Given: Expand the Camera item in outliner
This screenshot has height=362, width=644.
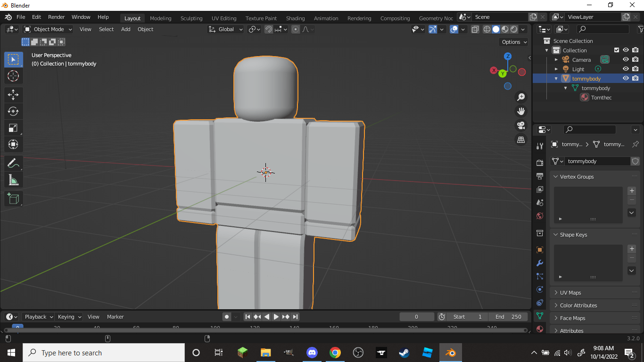Looking at the screenshot, I should coord(556,60).
